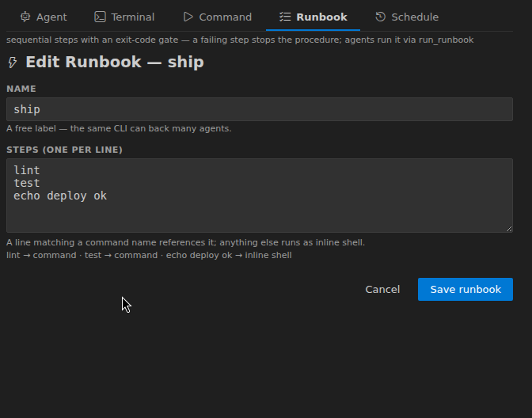532x418 pixels.
Task: Grab the Steps textarea resize handle
Action: click(x=509, y=229)
